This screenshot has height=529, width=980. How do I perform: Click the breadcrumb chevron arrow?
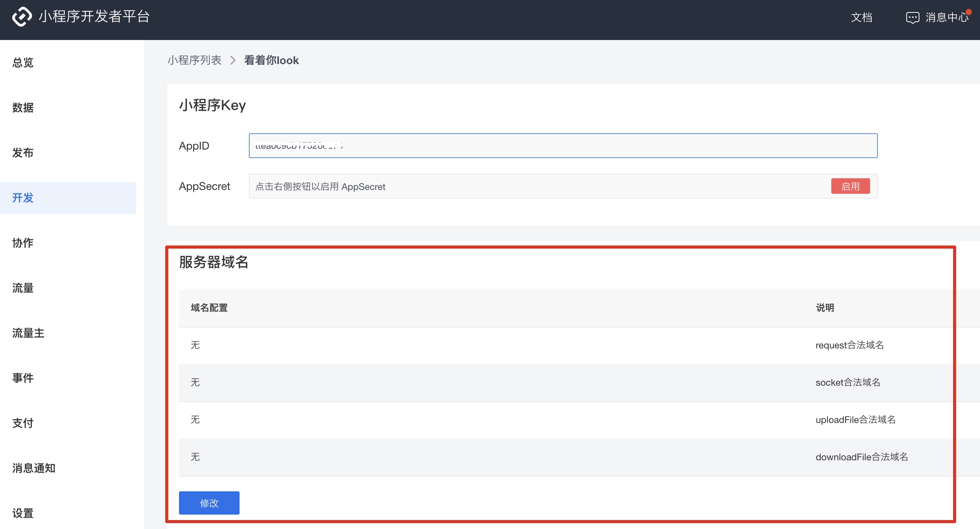coord(233,61)
